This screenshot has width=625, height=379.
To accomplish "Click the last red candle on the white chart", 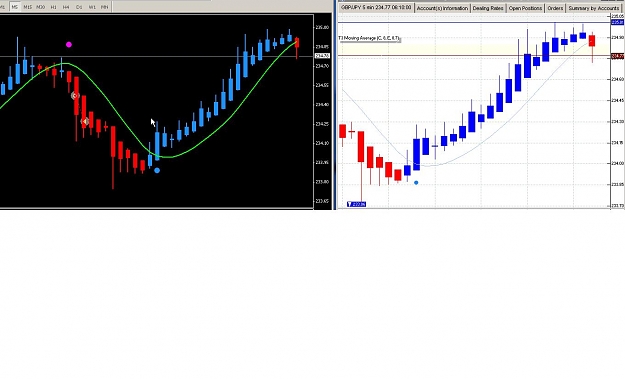I will [x=592, y=41].
